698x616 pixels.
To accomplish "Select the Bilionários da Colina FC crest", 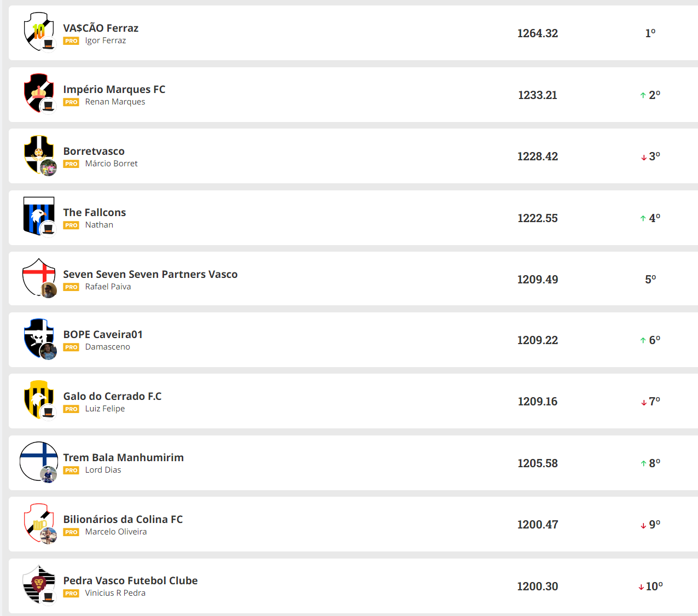I will 38,522.
